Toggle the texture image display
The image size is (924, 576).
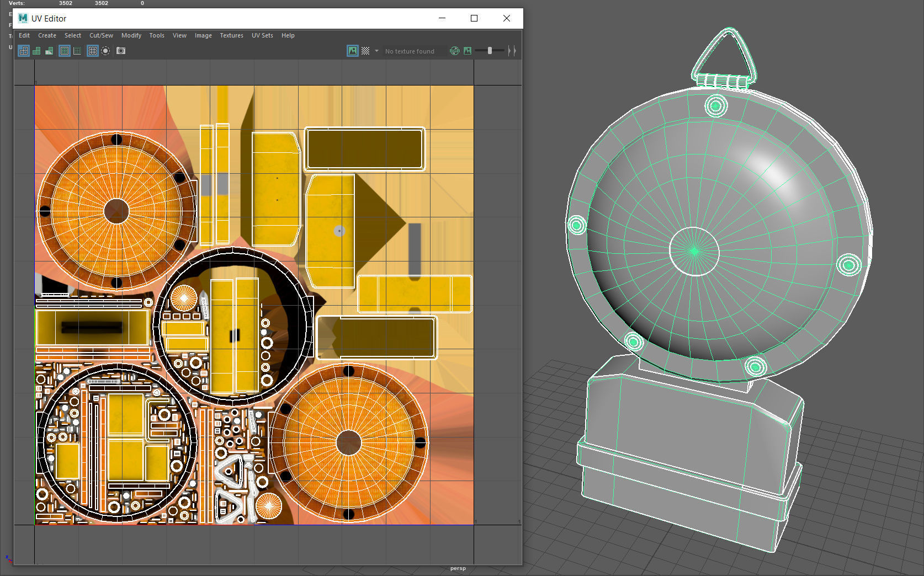click(x=353, y=51)
